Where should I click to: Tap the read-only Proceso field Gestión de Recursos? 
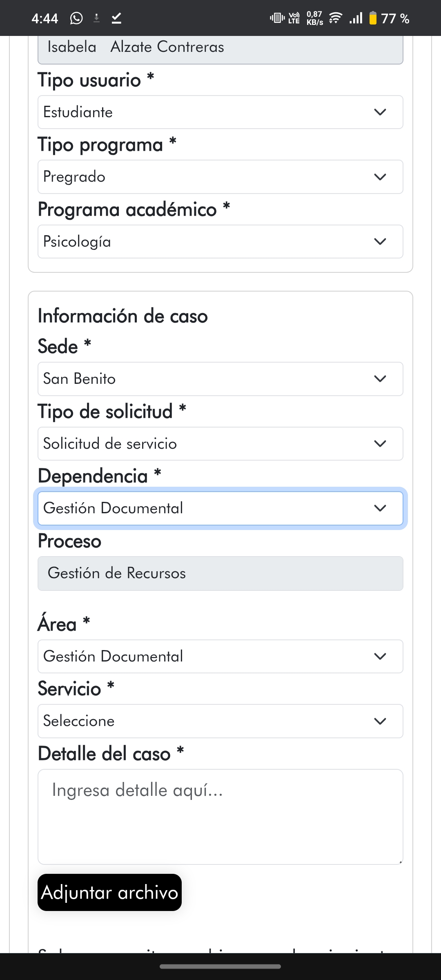point(220,573)
